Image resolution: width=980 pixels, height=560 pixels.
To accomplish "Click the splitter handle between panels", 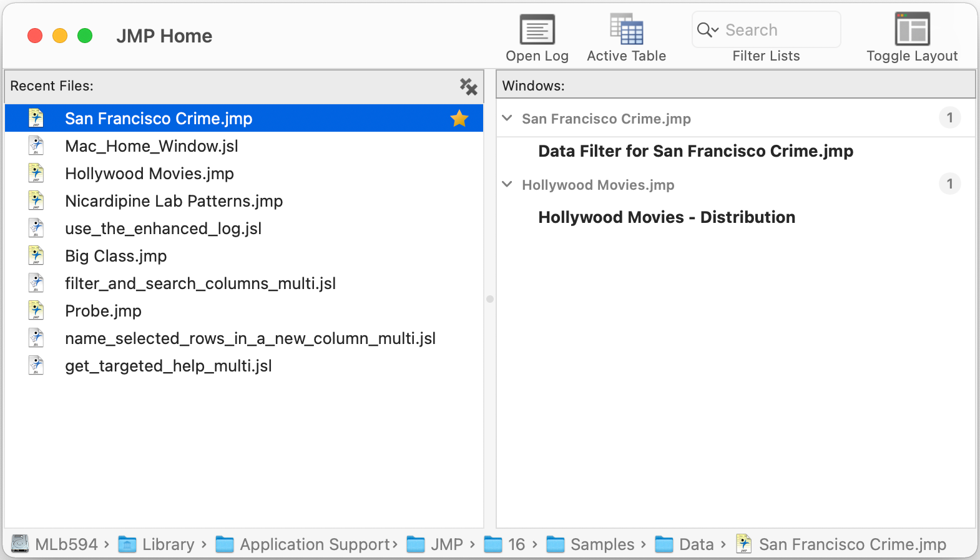I will pyautogui.click(x=490, y=299).
